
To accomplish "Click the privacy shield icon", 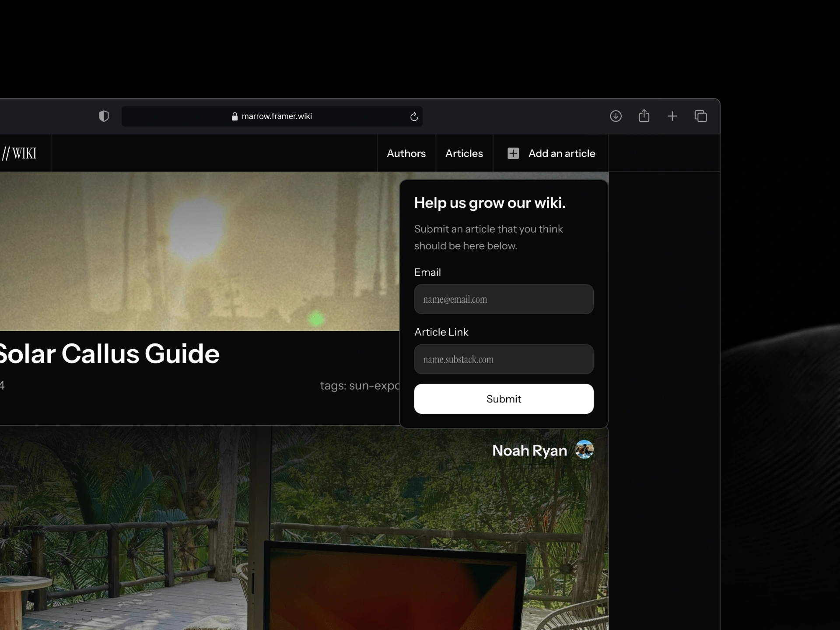I will pyautogui.click(x=104, y=116).
